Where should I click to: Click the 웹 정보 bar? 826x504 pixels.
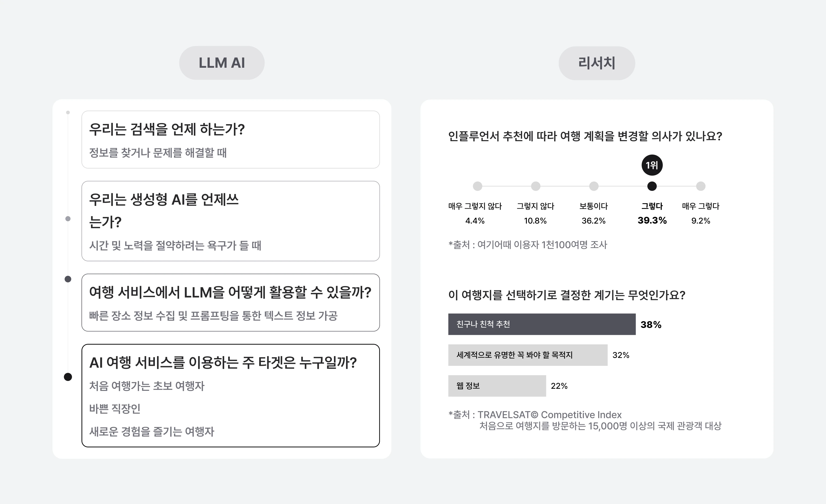(497, 386)
